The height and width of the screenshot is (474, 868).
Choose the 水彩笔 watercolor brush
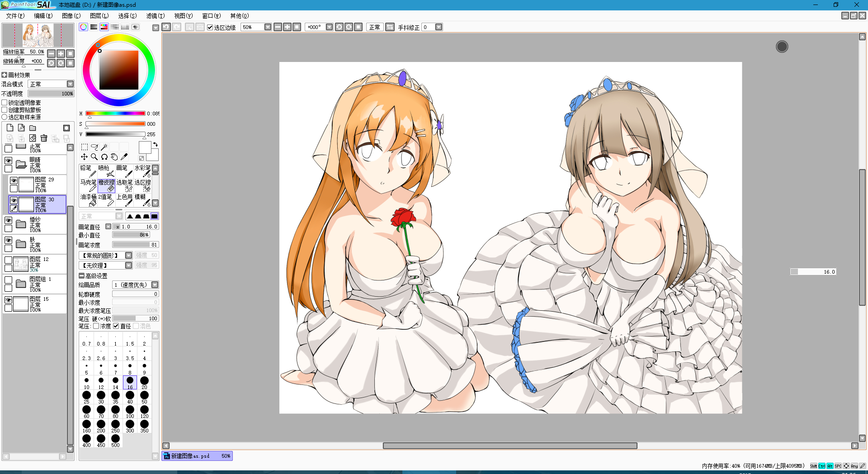click(x=142, y=171)
